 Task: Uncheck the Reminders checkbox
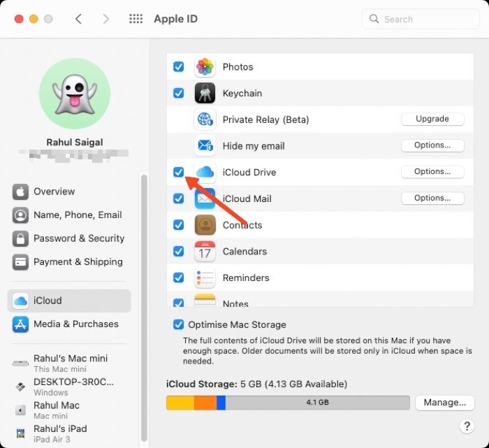[178, 277]
